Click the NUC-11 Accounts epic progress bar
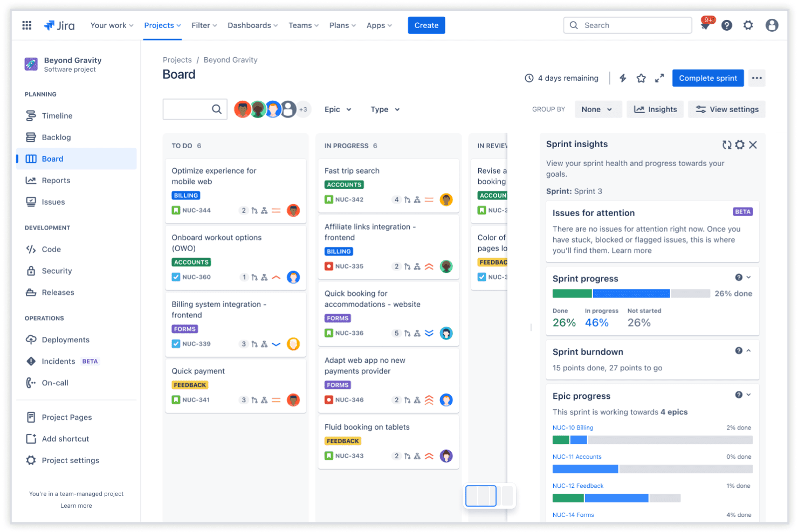 click(652, 469)
